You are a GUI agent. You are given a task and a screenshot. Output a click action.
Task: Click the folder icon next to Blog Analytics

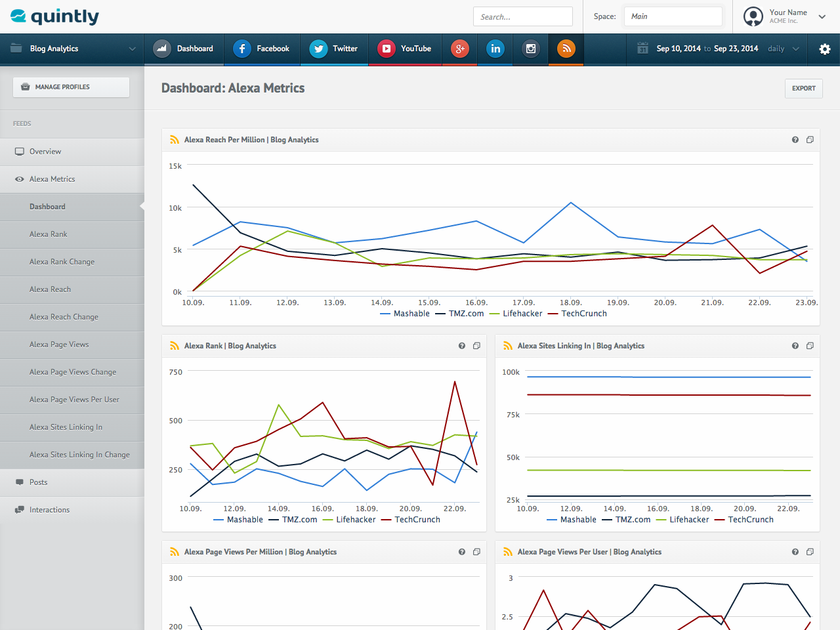[16, 49]
